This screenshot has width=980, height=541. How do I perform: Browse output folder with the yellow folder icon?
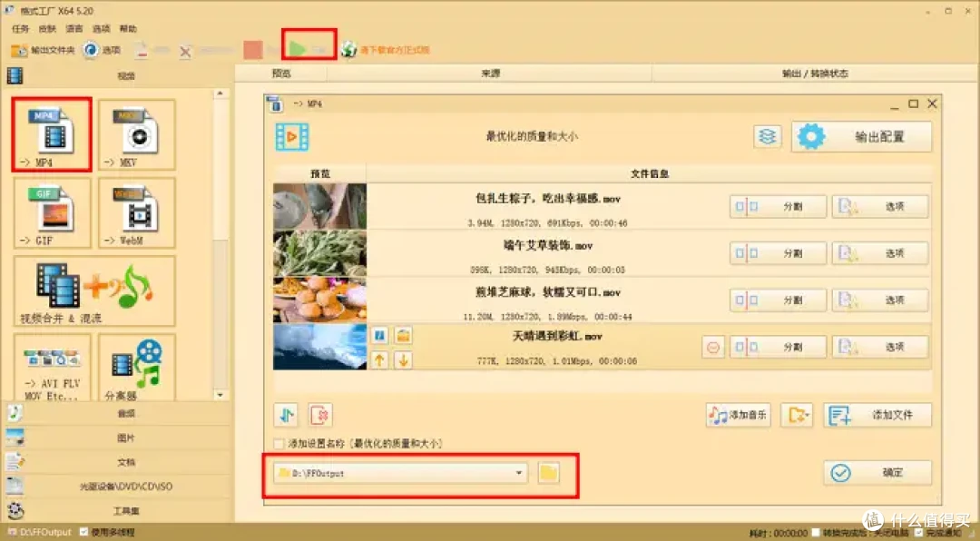tap(549, 473)
